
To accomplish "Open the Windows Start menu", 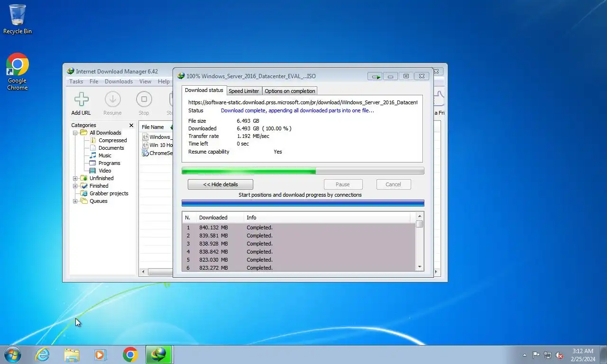I will (13, 355).
